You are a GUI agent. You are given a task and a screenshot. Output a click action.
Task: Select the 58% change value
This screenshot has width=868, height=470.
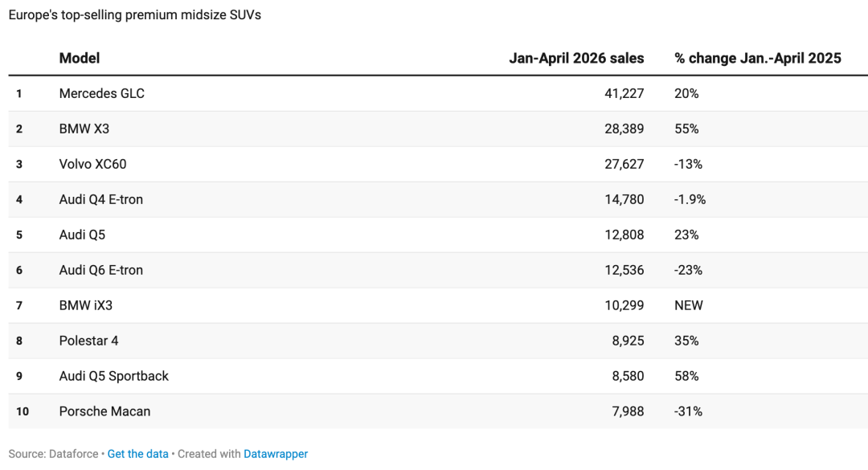pos(686,377)
